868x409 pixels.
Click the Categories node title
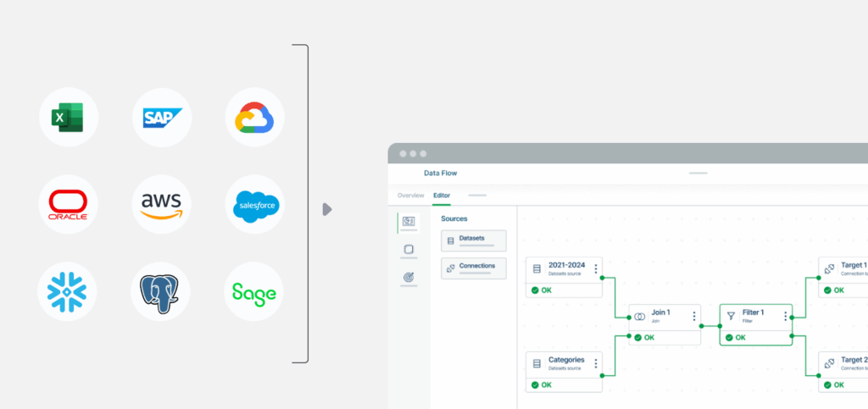point(566,360)
